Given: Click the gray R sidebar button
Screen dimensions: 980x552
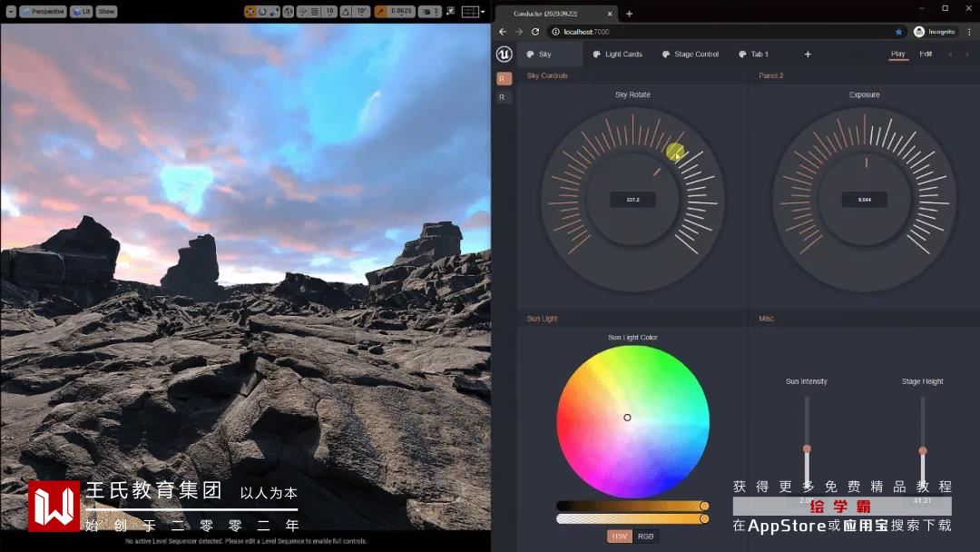Looking at the screenshot, I should click(x=504, y=97).
